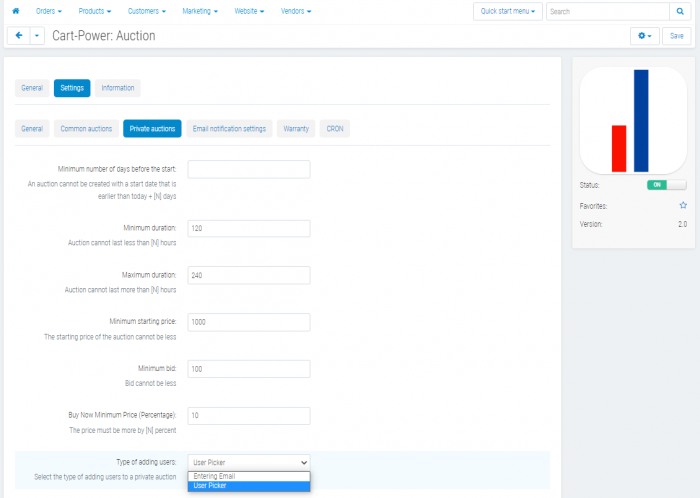The width and height of the screenshot is (700, 498).
Task: Open the Information tab
Action: click(x=117, y=88)
